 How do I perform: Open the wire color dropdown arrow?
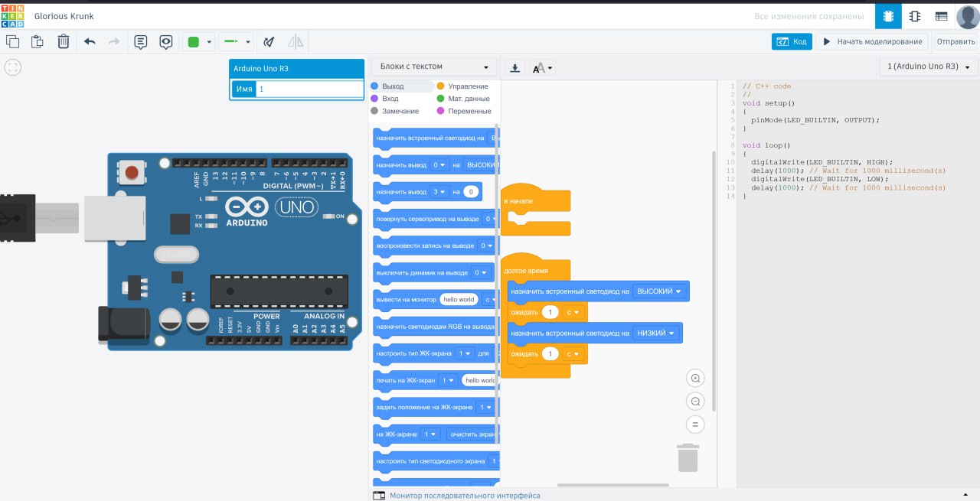click(210, 43)
